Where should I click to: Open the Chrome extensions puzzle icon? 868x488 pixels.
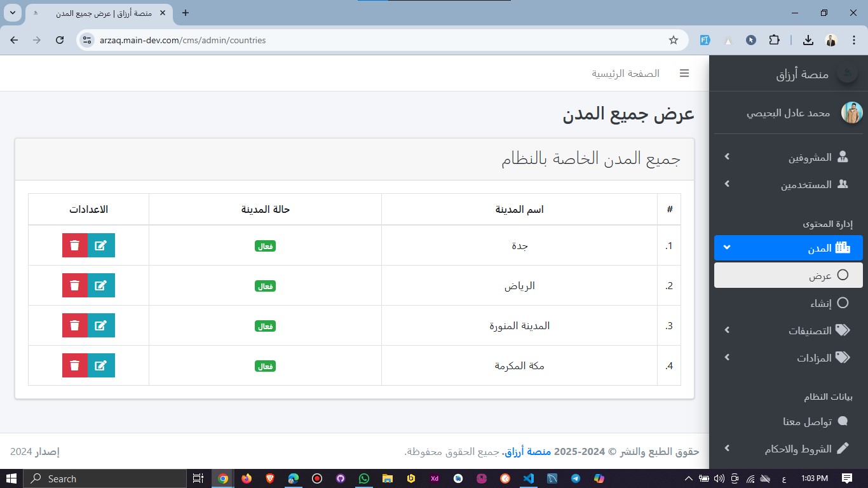(774, 40)
